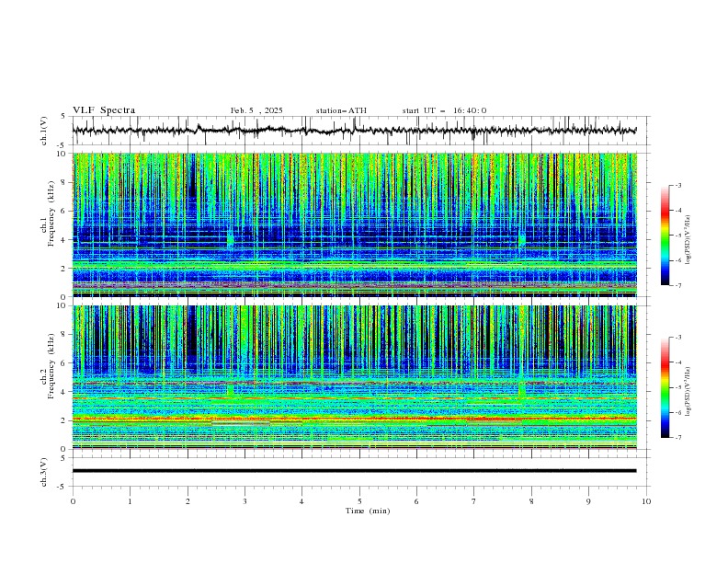Click the ch.3 flat black voltage trace

pyautogui.click(x=354, y=471)
